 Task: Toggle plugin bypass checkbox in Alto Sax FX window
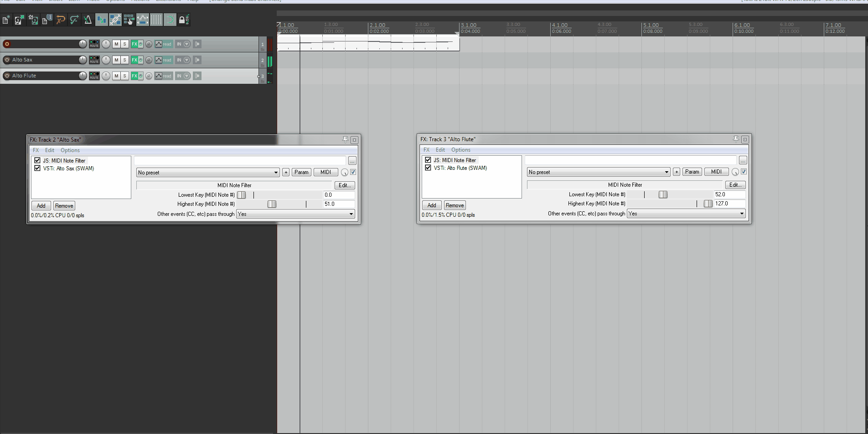(x=353, y=172)
